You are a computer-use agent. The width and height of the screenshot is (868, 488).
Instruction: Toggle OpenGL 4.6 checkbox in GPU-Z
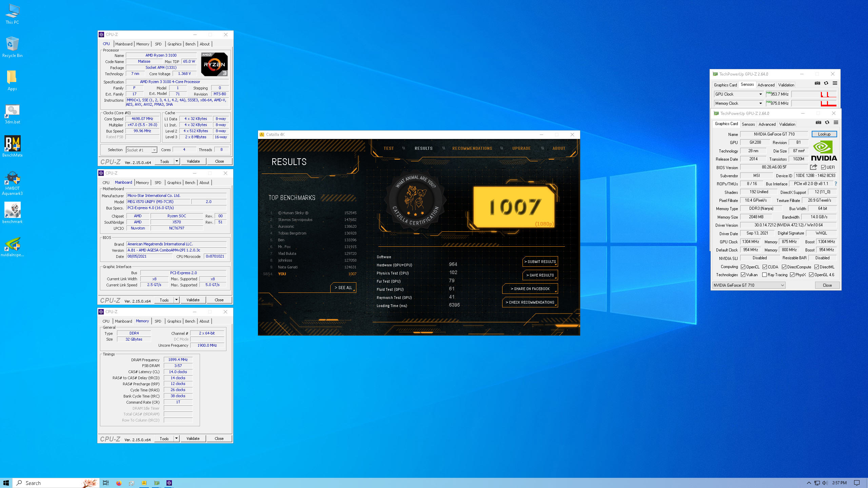click(x=811, y=275)
